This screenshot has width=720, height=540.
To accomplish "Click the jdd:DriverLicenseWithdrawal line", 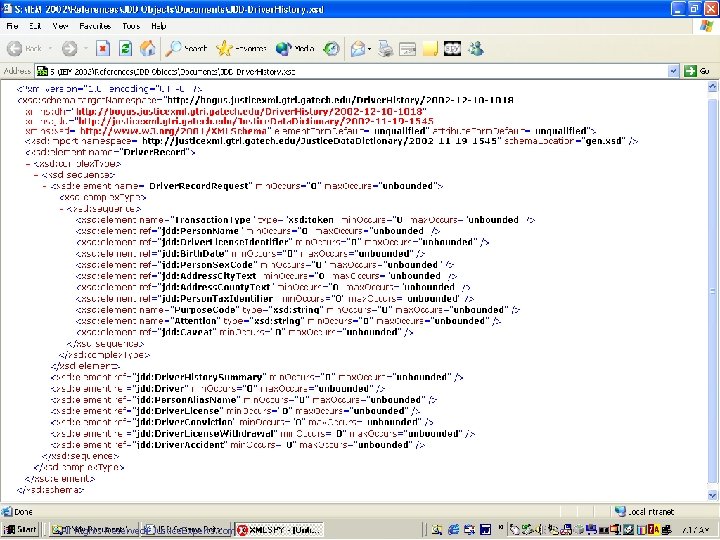I will (x=263, y=433).
